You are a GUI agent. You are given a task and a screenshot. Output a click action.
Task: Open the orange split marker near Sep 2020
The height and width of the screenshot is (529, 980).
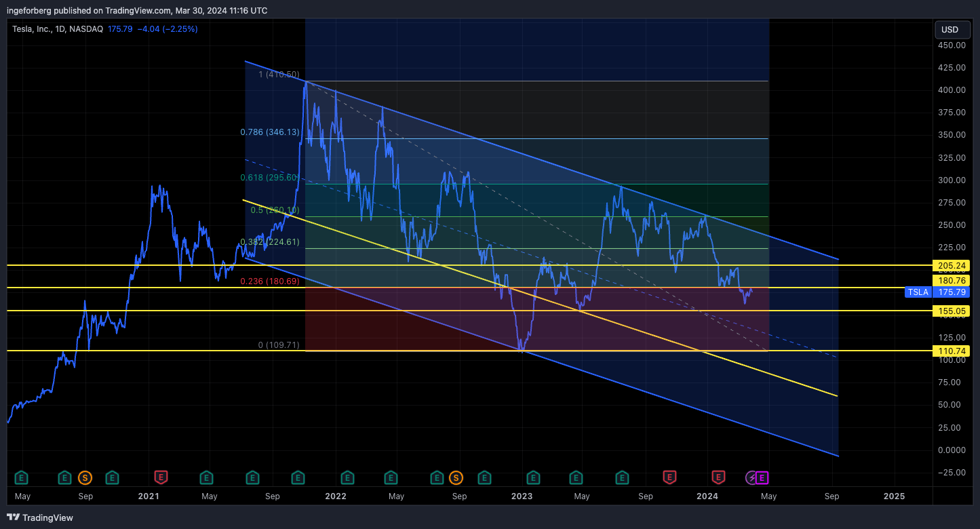[85, 477]
